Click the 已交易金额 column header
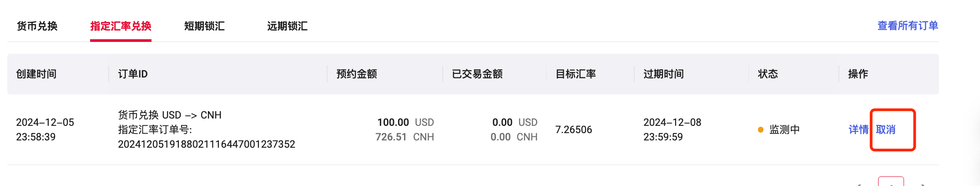This screenshot has width=980, height=186. click(x=477, y=74)
